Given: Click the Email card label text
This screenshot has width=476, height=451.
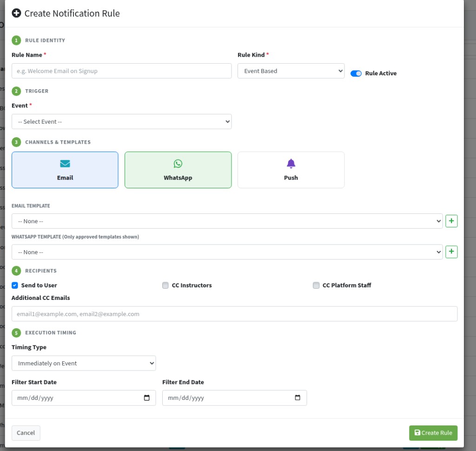Looking at the screenshot, I should pyautogui.click(x=65, y=178).
